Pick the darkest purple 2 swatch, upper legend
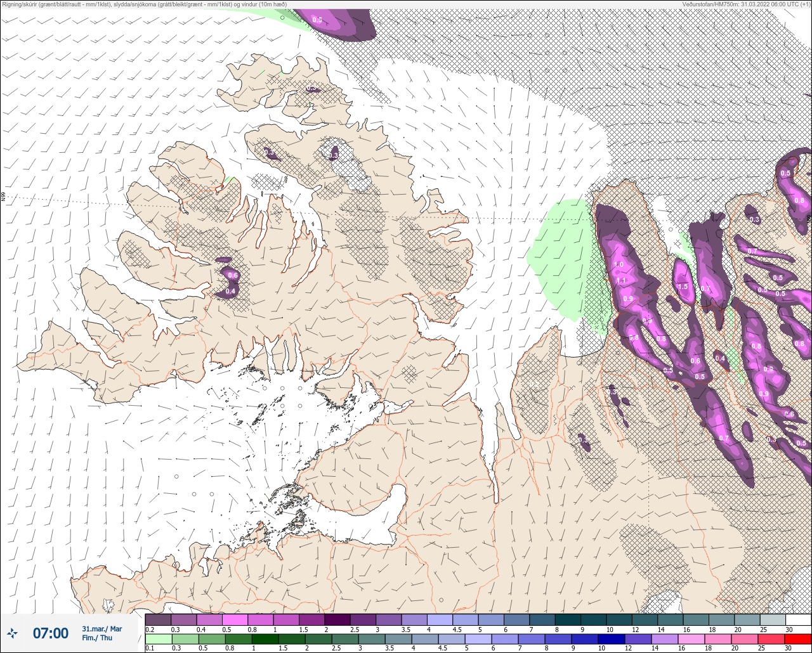 coord(337,619)
